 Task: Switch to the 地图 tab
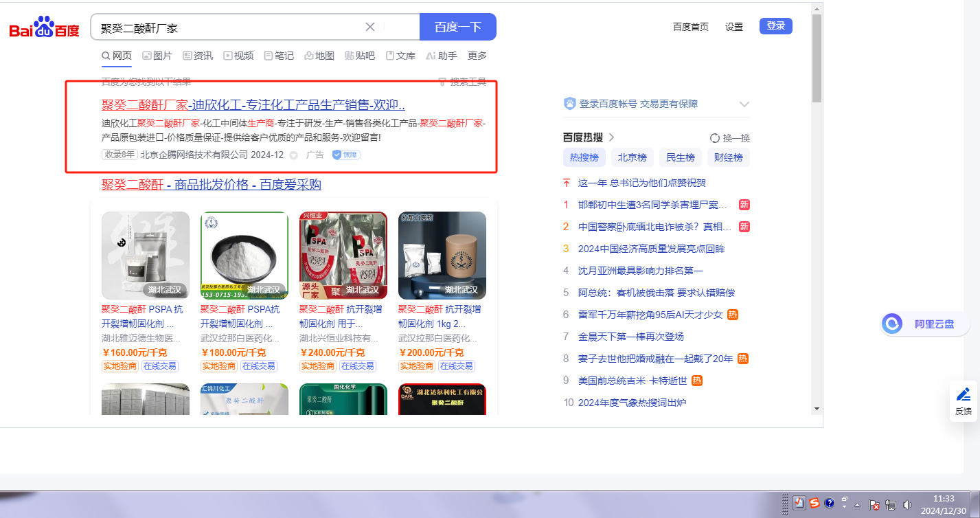319,56
